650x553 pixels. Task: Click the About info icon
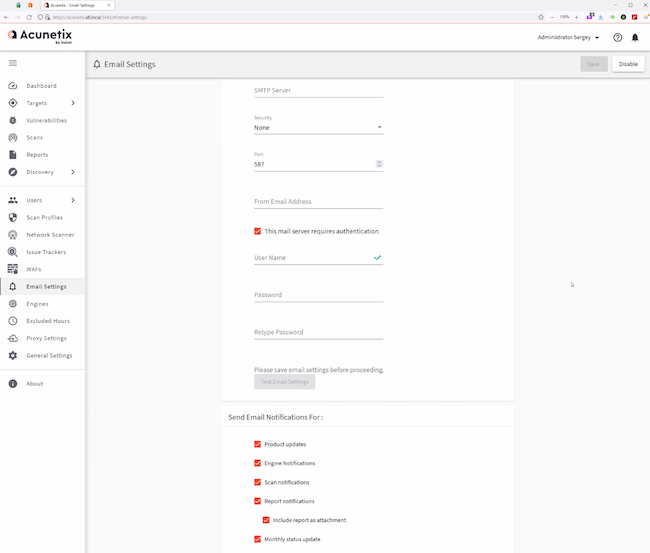point(13,383)
